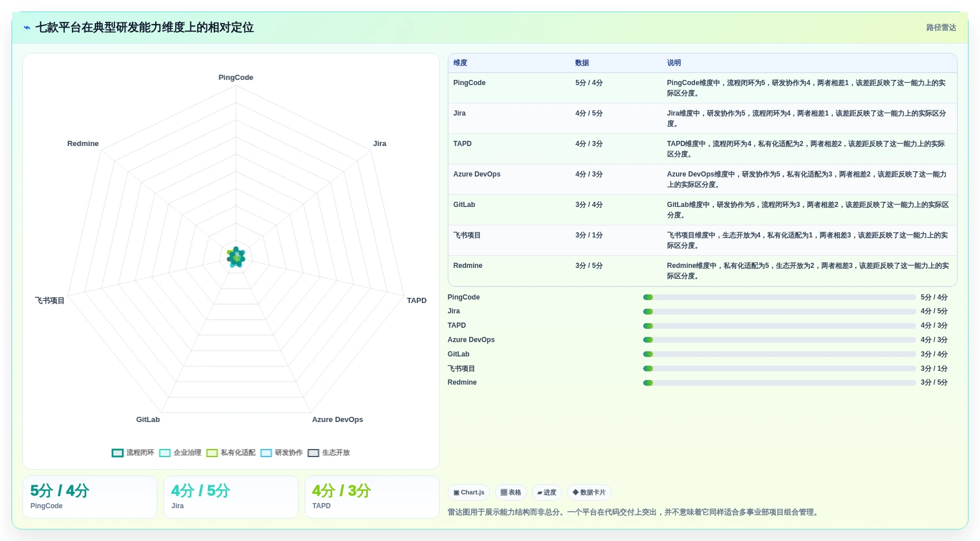This screenshot has height=541, width=980.
Task: Click the 雷达图 footnote text
Action: 633,512
